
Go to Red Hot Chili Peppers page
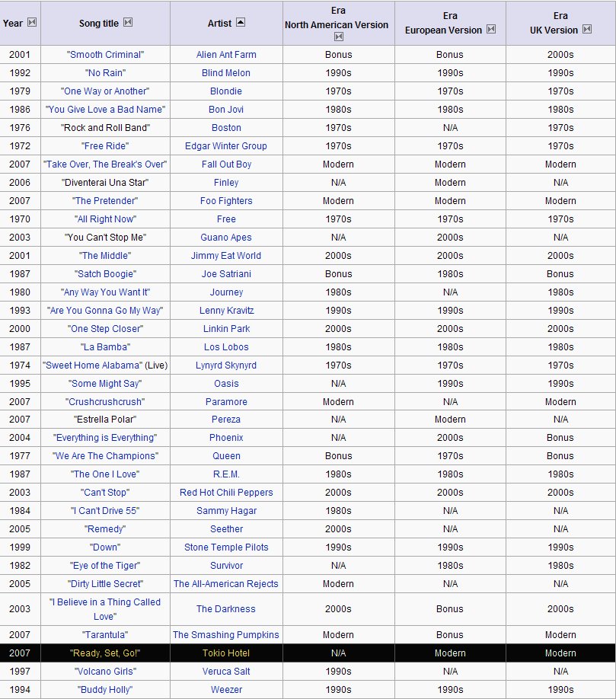(x=226, y=493)
